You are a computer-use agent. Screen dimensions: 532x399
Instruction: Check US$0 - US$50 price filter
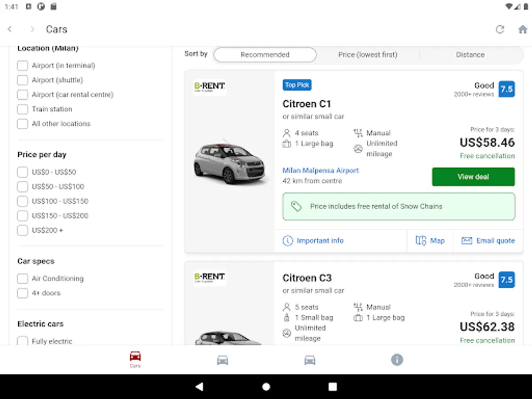[x=23, y=172]
